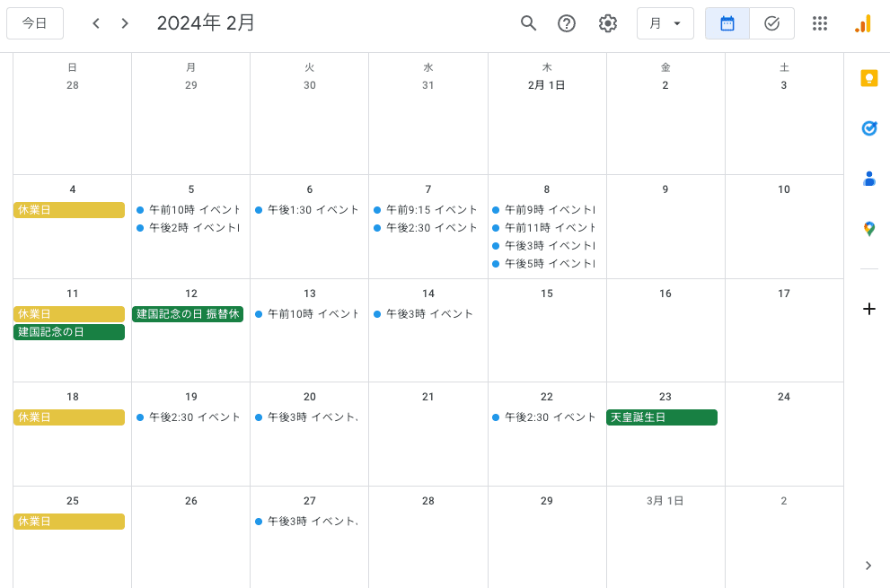Select the yellow 休業日 banner on February 4
Screen dimensions: 890x588
[x=69, y=209]
